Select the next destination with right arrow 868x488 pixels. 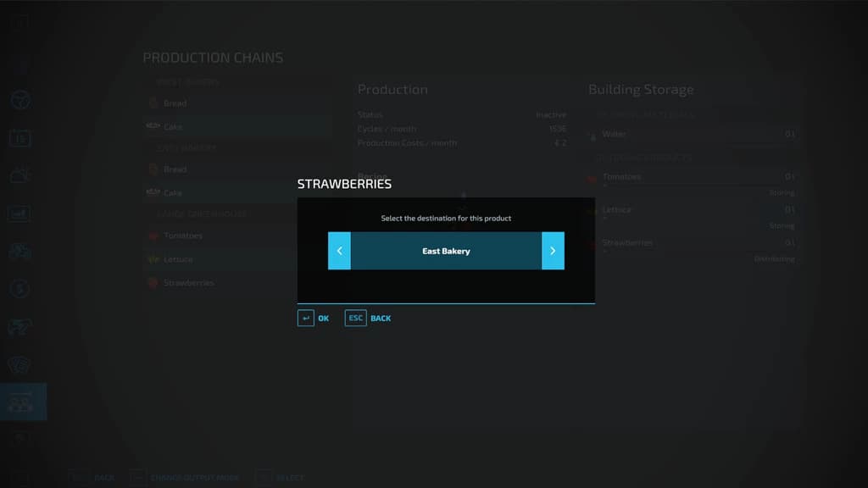pyautogui.click(x=553, y=251)
